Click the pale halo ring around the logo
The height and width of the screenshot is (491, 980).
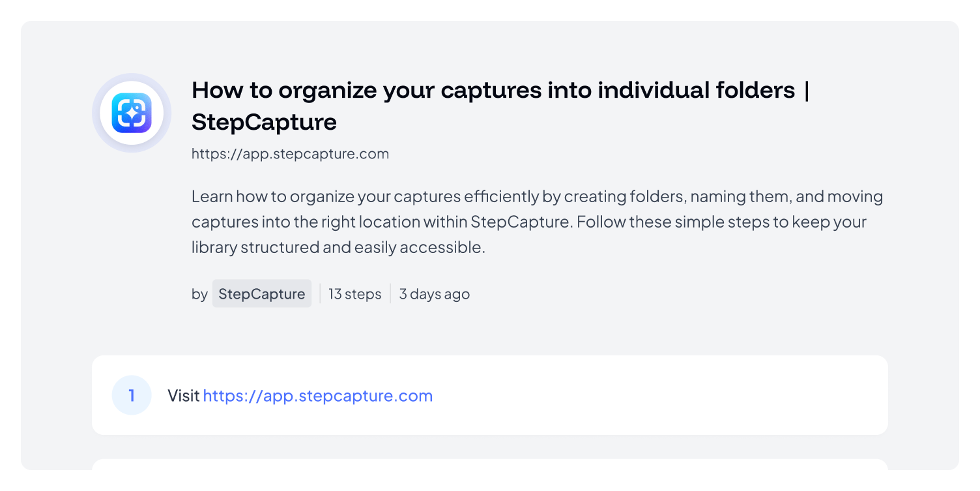point(98,113)
